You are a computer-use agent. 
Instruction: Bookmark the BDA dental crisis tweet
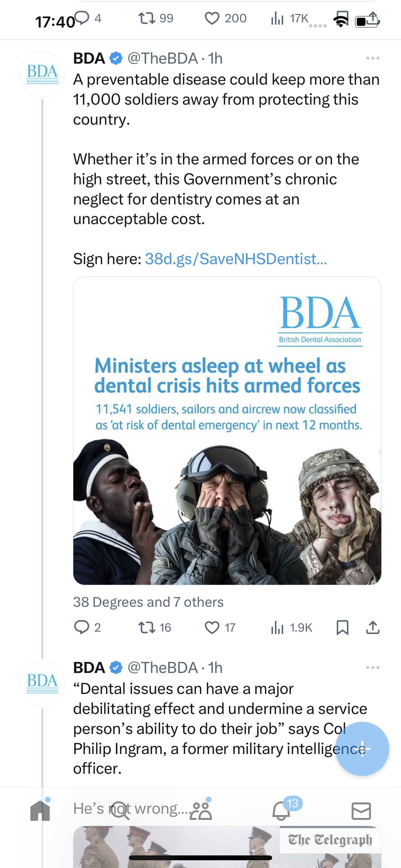(x=342, y=627)
